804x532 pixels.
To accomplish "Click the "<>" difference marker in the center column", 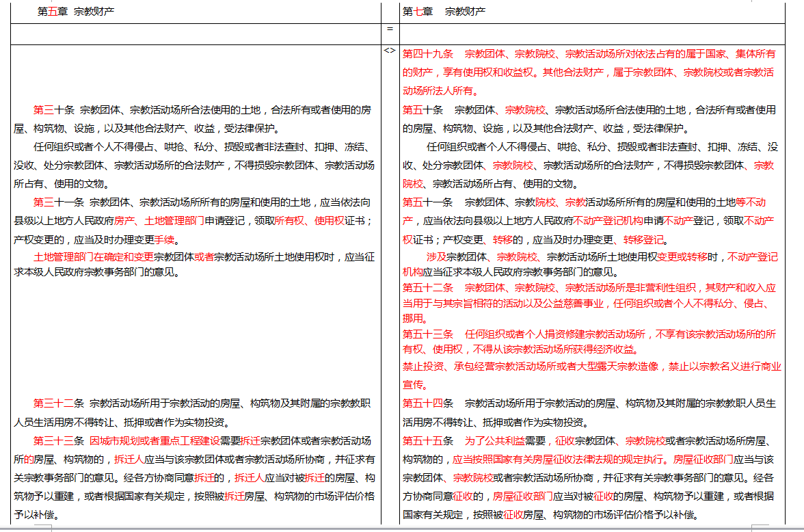I will point(390,50).
